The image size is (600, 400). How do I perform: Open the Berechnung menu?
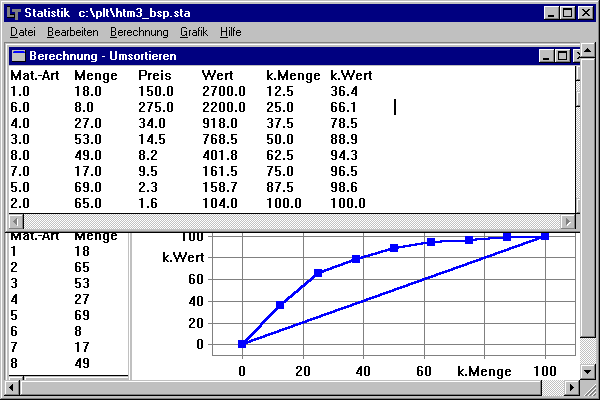pyautogui.click(x=139, y=32)
